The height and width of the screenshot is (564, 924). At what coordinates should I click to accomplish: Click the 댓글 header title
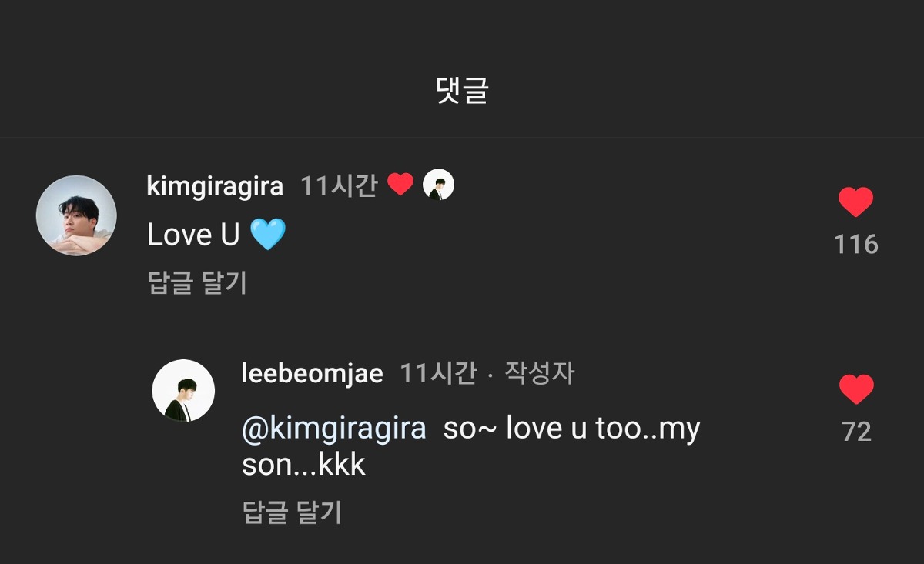click(x=462, y=91)
